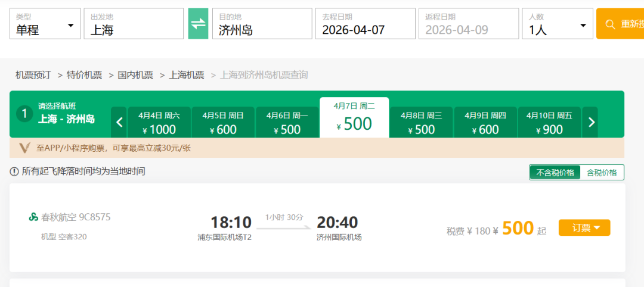Select 4月10日 周五 ¥900 date tab
Screen dimensions: 644x287
tap(550, 122)
